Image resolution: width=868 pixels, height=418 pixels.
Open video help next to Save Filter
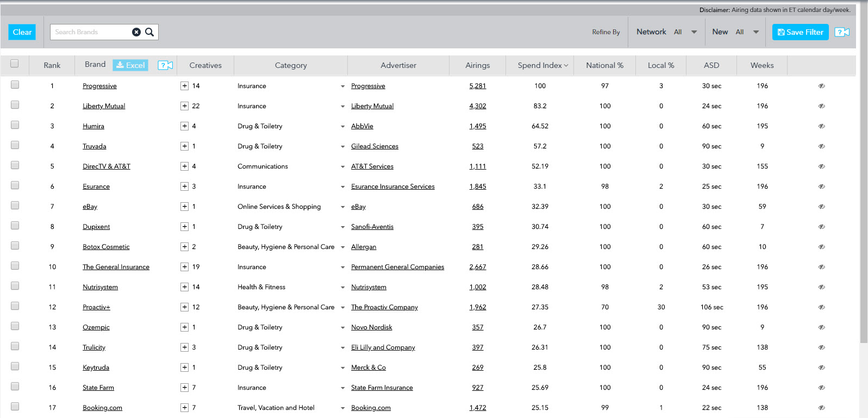[x=842, y=32]
